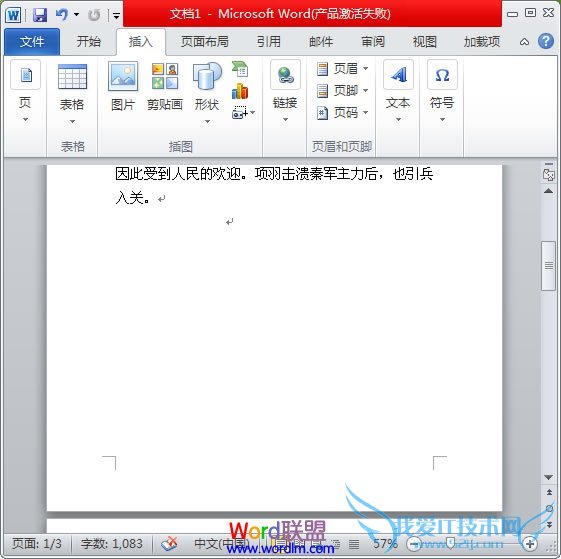Open the undo history dropdown arrow
The height and width of the screenshot is (559, 561).
tap(77, 15)
